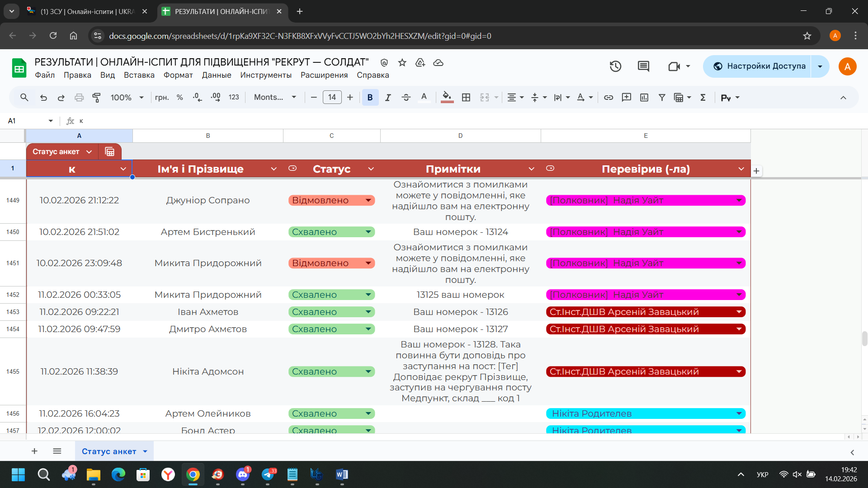
Task: Open the text color picker
Action: 424,97
